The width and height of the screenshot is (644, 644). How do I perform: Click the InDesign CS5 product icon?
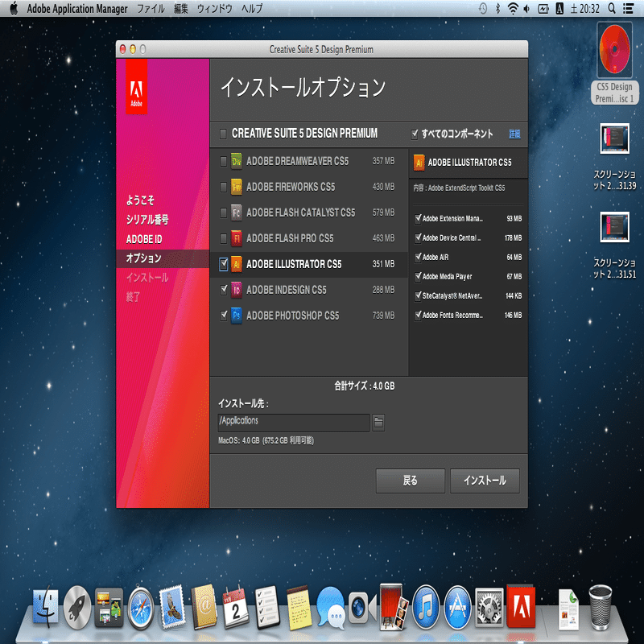[x=236, y=290]
